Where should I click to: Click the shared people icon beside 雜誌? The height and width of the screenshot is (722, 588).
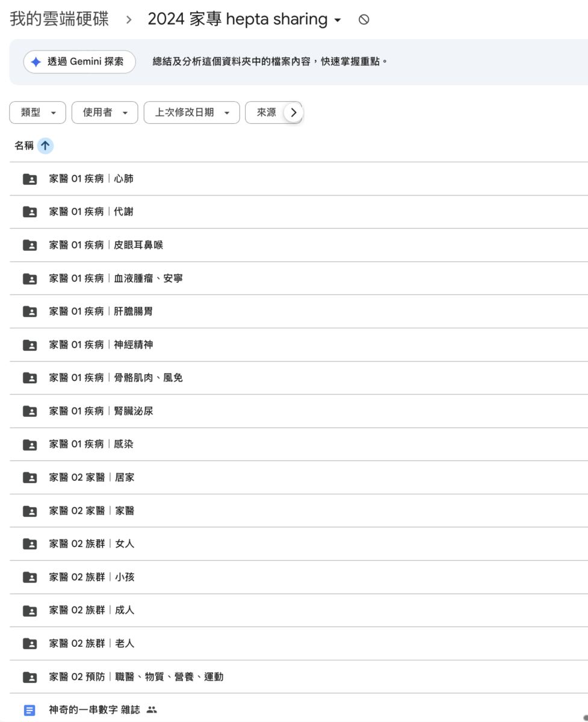(152, 710)
